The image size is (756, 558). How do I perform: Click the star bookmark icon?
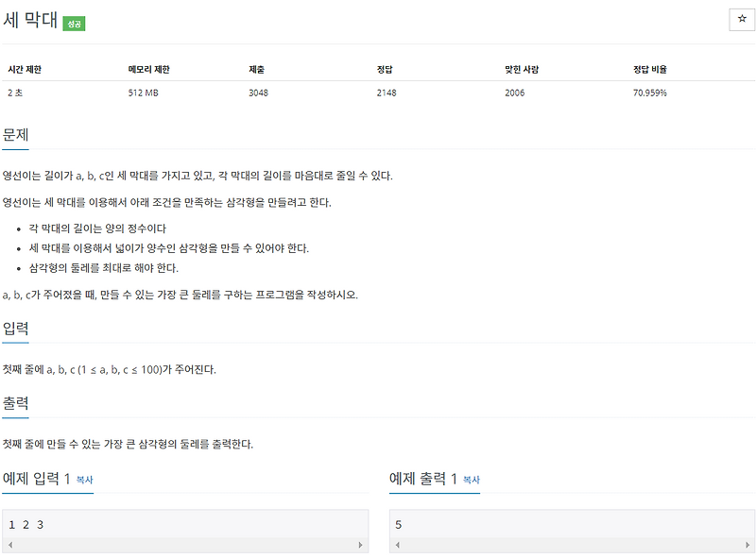click(741, 19)
